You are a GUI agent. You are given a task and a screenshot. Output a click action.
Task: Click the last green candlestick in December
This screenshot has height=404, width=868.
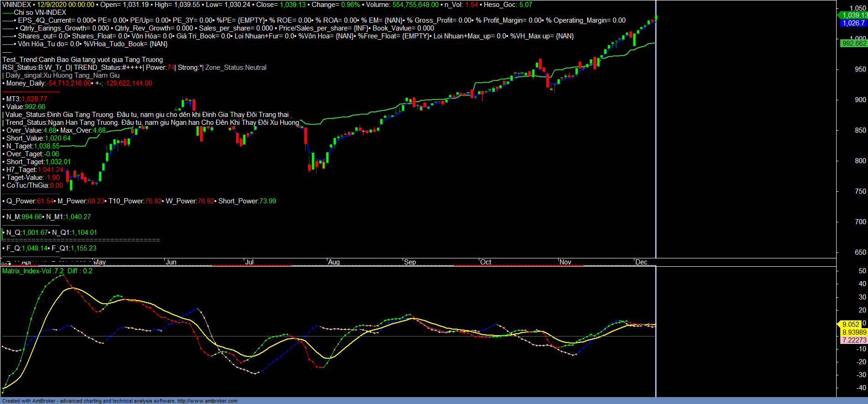click(656, 18)
